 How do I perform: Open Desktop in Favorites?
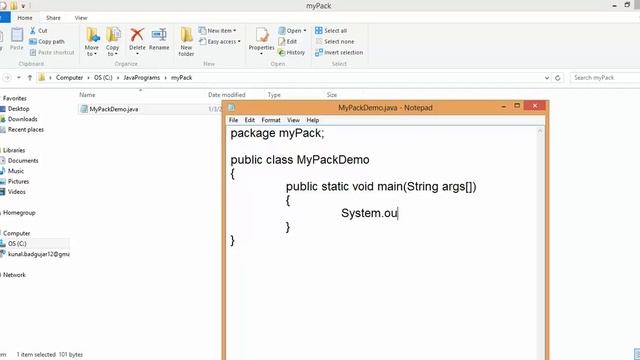click(19, 109)
